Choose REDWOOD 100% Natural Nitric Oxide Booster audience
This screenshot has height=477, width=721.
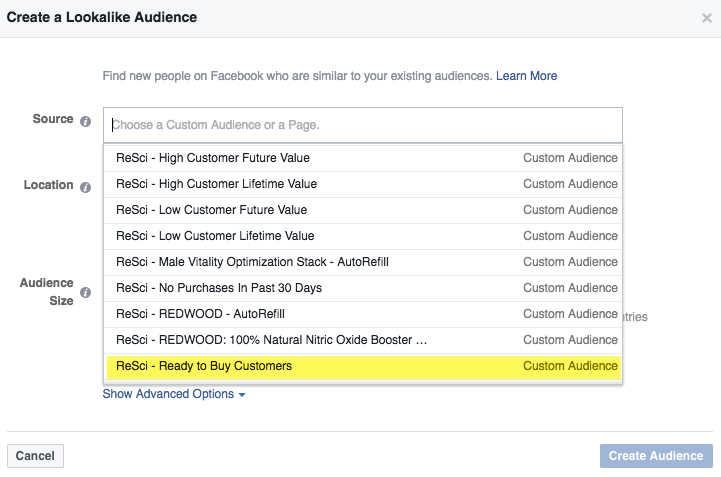tap(363, 340)
